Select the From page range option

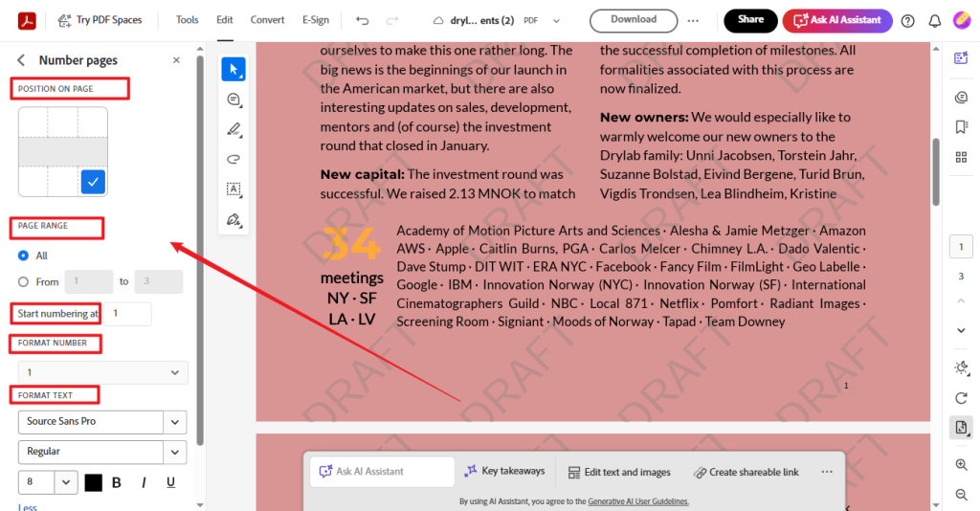(23, 281)
